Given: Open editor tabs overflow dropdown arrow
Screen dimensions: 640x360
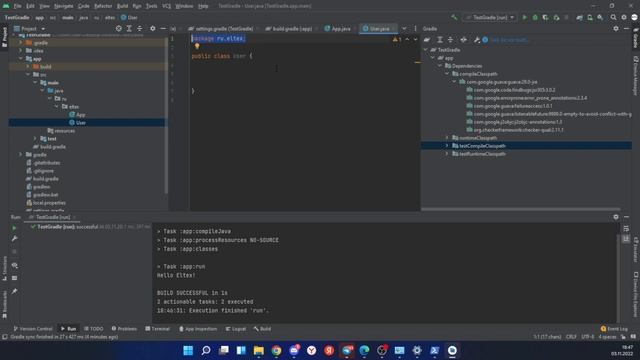Looking at the screenshot, I should (x=404, y=29).
